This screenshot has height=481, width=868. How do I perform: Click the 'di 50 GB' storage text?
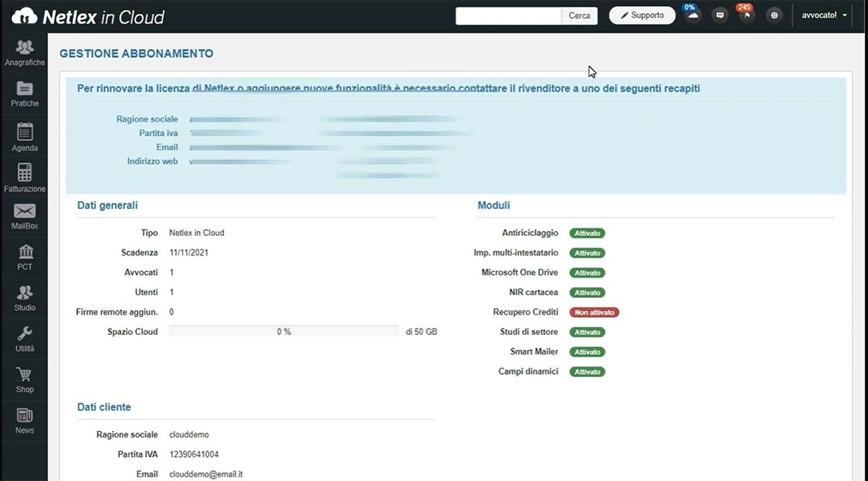(422, 332)
